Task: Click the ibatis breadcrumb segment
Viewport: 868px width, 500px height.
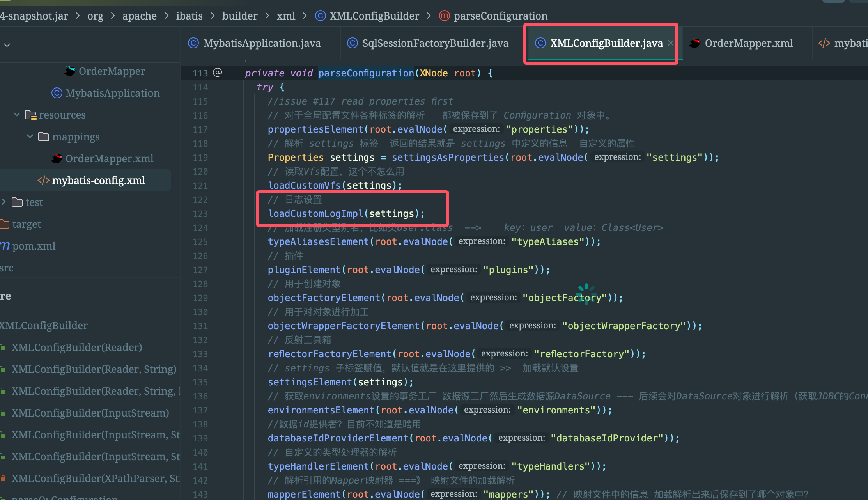Action: pyautogui.click(x=189, y=16)
